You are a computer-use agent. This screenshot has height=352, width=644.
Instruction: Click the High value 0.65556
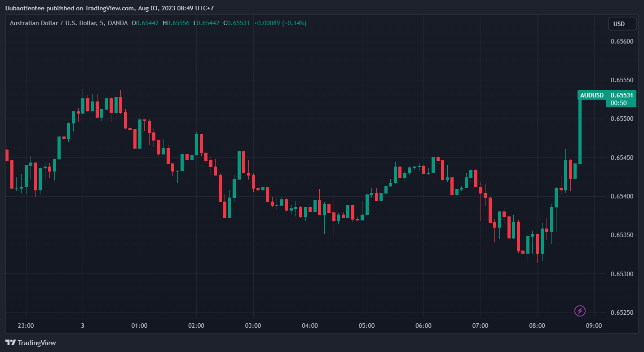click(x=178, y=23)
